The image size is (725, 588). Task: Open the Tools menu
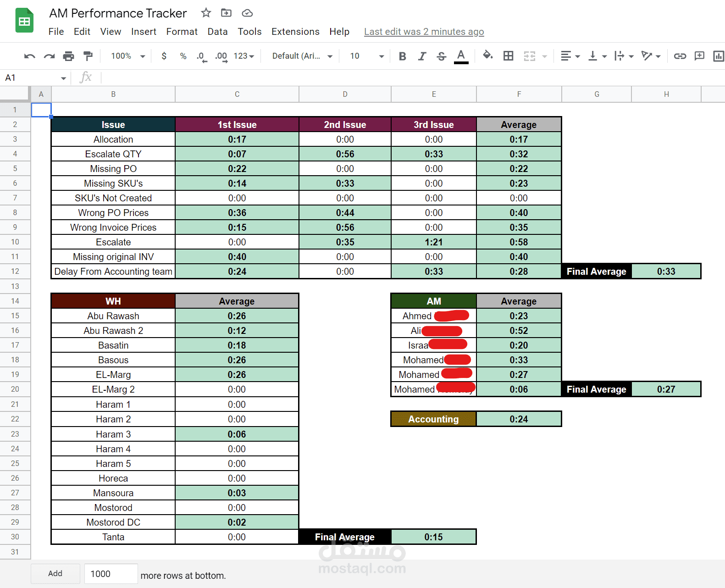pos(249,32)
